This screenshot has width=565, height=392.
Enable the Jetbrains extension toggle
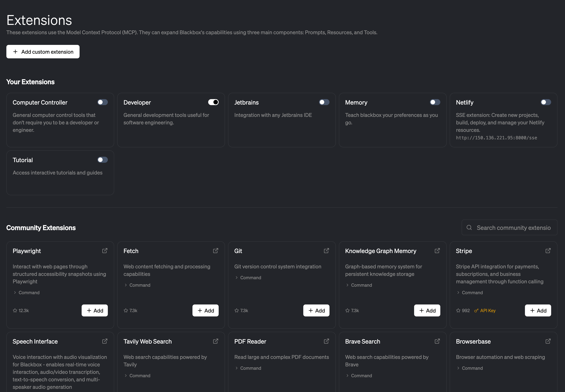(x=324, y=102)
